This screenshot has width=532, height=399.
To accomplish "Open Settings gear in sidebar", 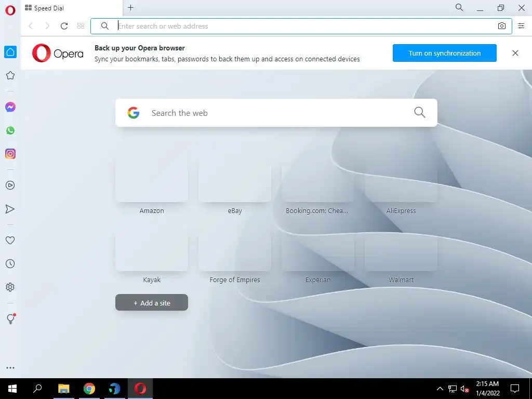I will tap(10, 287).
